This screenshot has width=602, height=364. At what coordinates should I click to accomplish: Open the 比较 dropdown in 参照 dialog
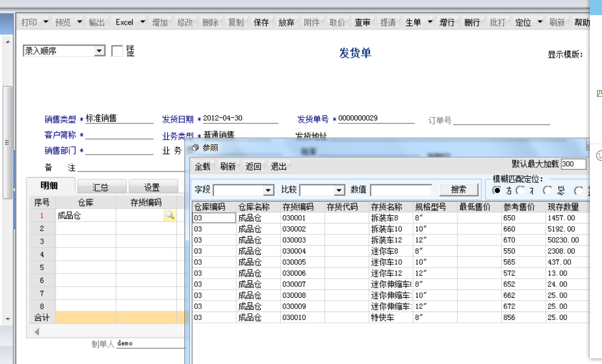[339, 190]
